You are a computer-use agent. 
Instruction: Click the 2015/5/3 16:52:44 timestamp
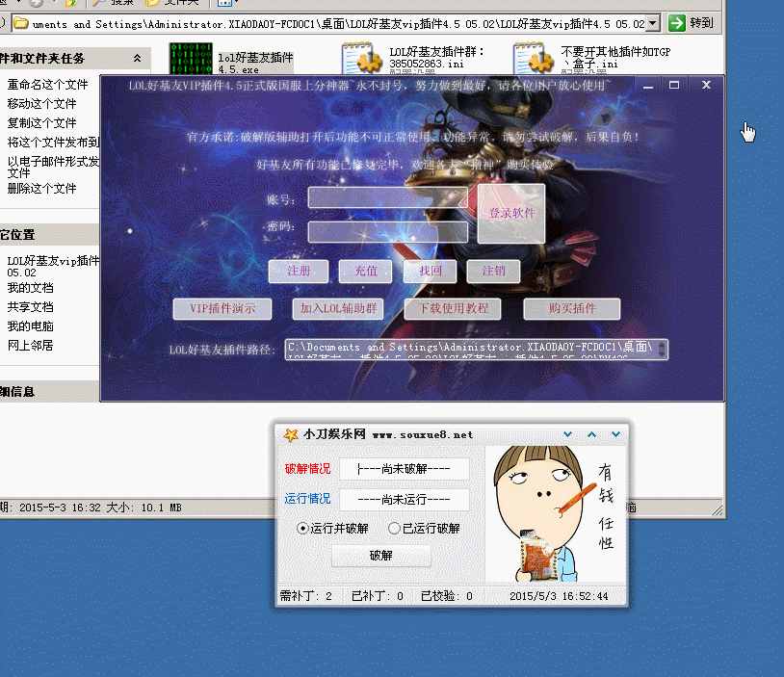pos(559,596)
